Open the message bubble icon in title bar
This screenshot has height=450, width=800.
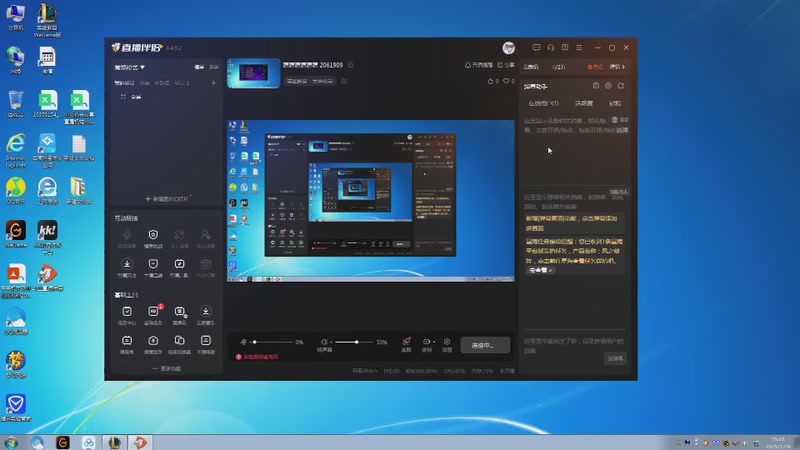pos(536,47)
